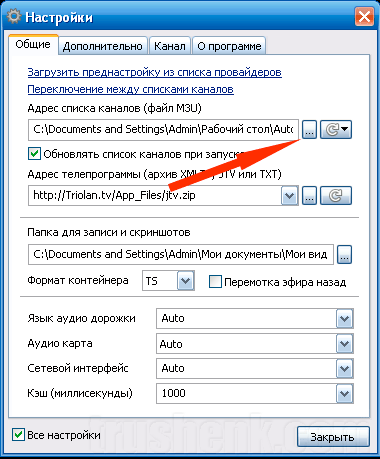Click the Аудио карта label

[60, 343]
